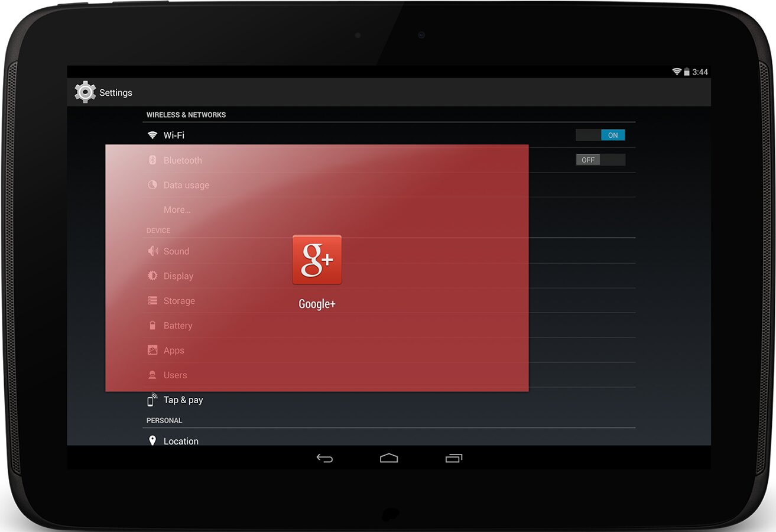776x532 pixels.
Task: Tap the Settings gear icon
Action: pyautogui.click(x=85, y=92)
